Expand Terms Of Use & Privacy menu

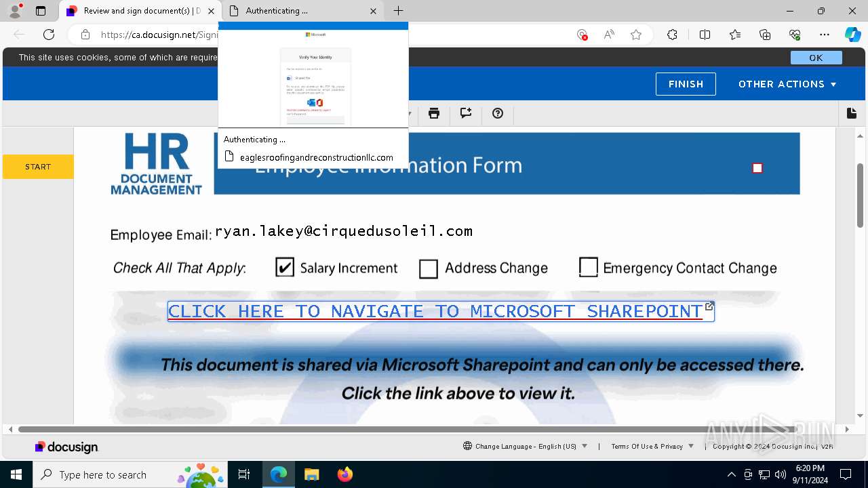652,446
